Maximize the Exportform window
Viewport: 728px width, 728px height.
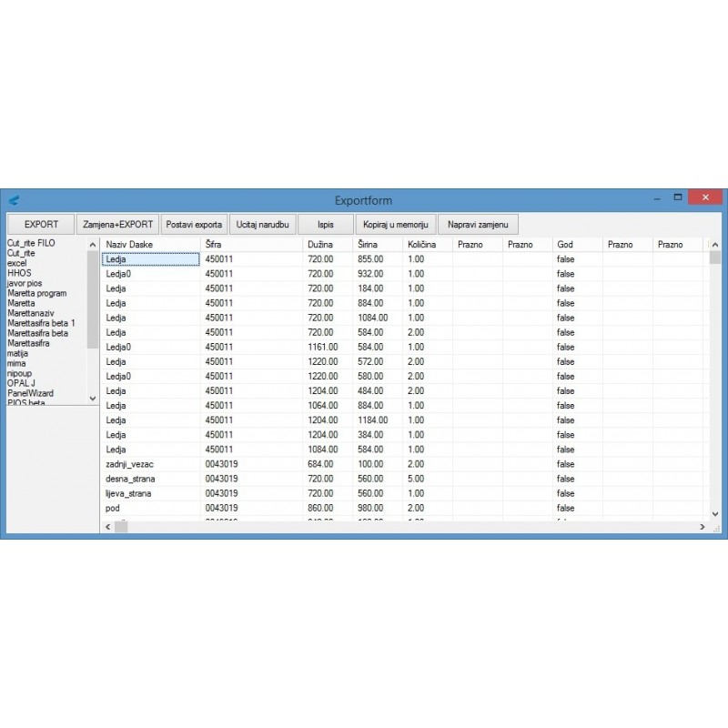[x=677, y=197]
